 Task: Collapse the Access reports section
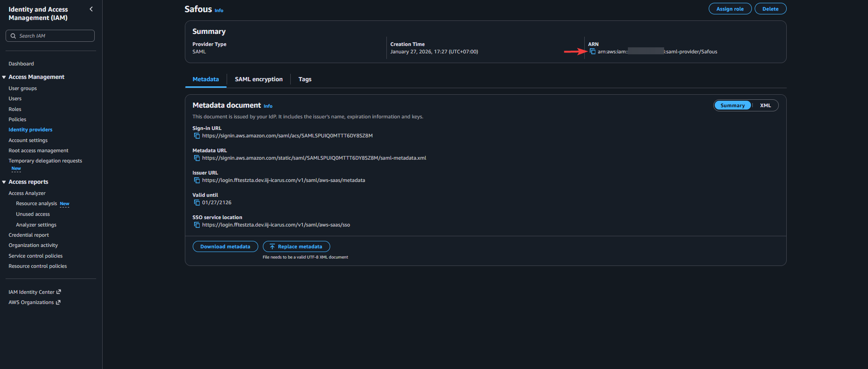(4, 182)
